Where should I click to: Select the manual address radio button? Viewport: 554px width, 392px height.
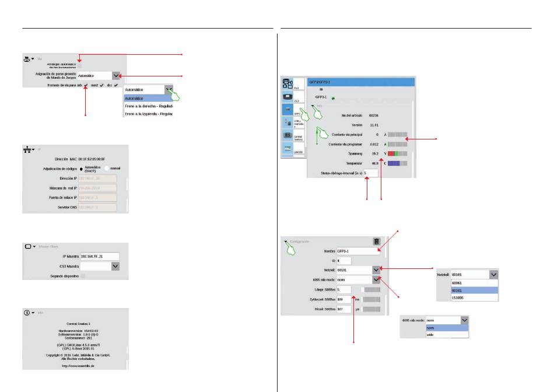[107, 169]
